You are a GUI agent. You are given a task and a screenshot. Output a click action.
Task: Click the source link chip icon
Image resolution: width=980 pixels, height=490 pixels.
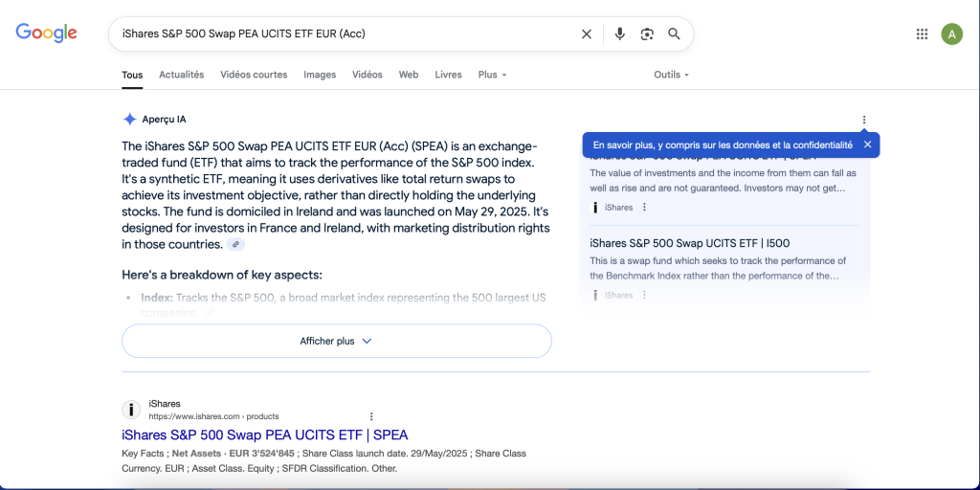pyautogui.click(x=235, y=244)
